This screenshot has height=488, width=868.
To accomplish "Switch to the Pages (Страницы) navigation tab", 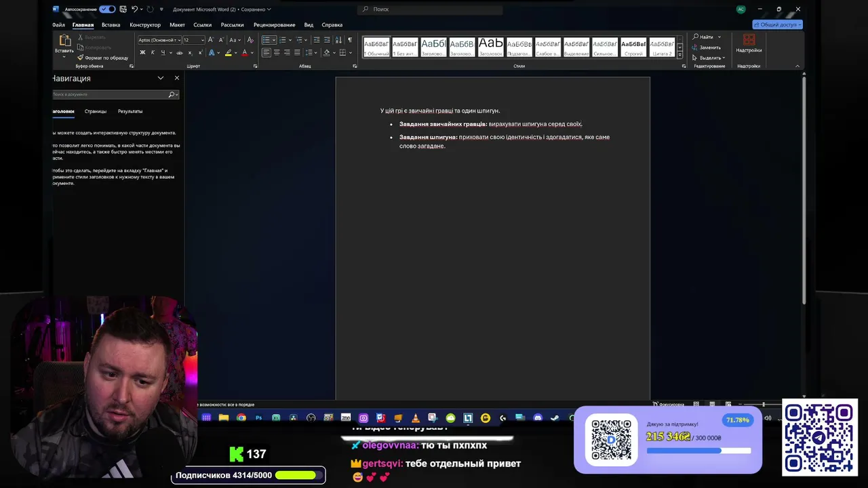I will click(x=96, y=111).
